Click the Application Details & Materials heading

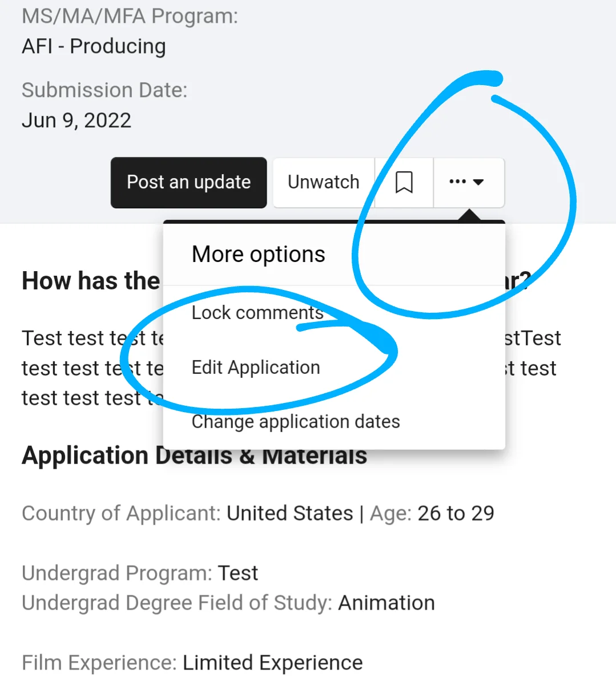pyautogui.click(x=195, y=456)
